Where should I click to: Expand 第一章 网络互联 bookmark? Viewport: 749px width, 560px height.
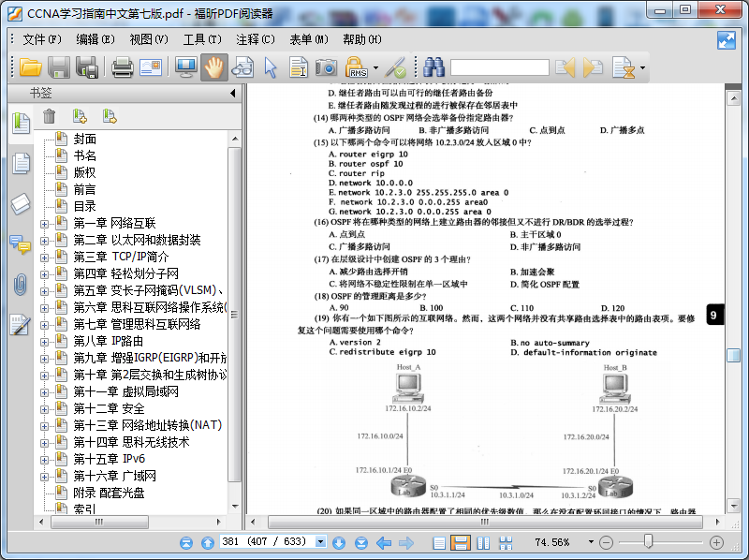click(44, 224)
